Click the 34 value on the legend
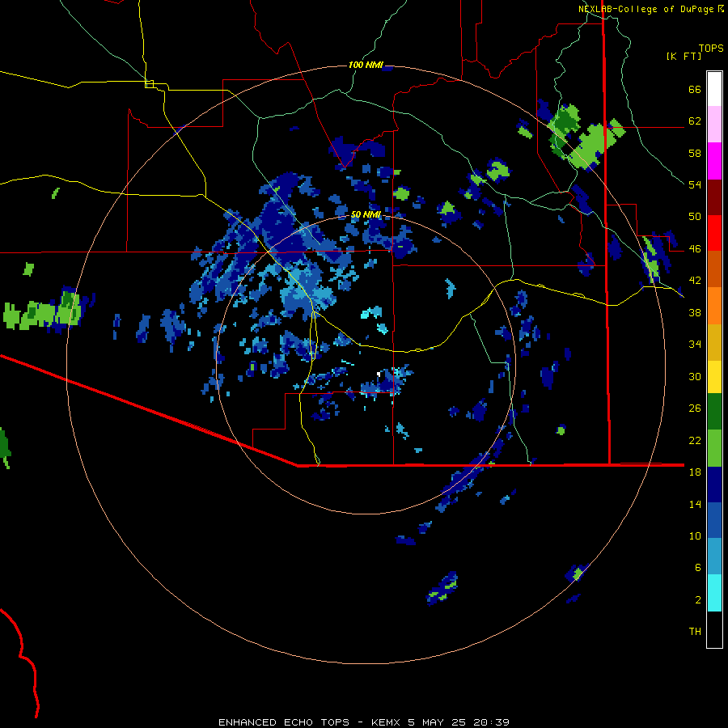This screenshot has width=728, height=728. pyautogui.click(x=695, y=345)
